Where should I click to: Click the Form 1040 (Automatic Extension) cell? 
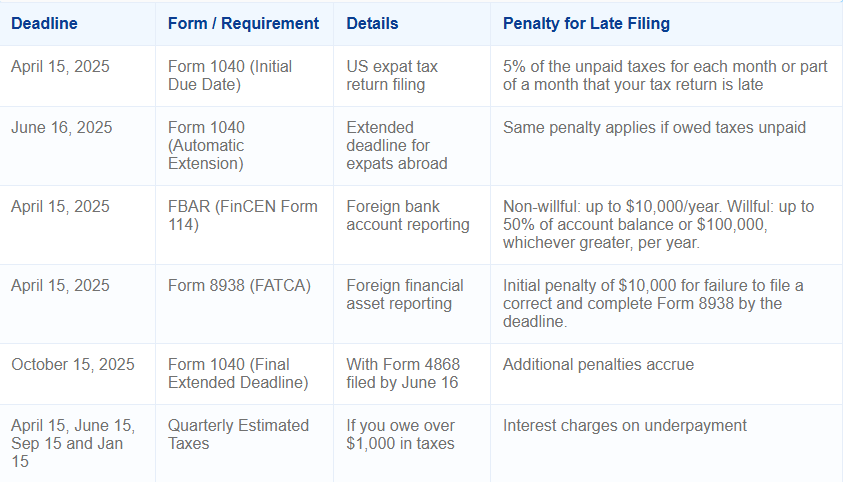[x=207, y=145]
